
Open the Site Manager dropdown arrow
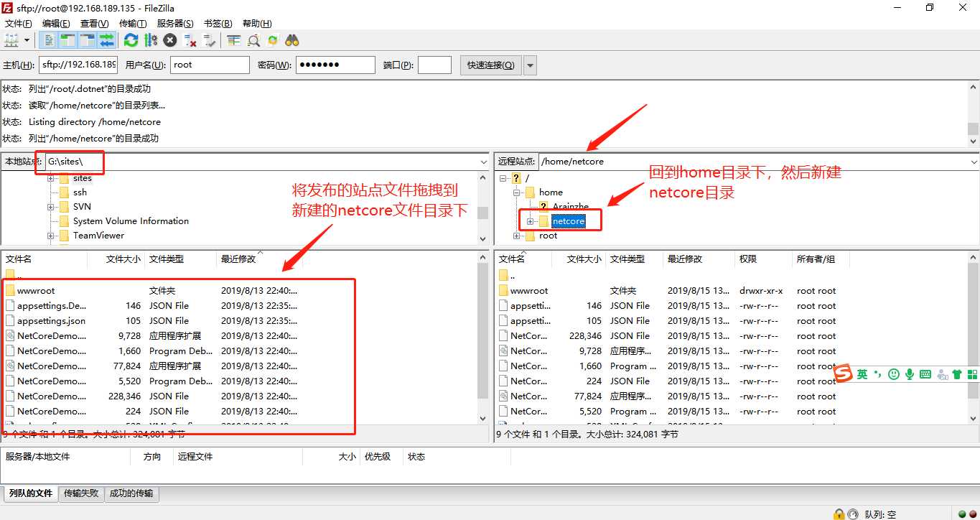coord(27,40)
